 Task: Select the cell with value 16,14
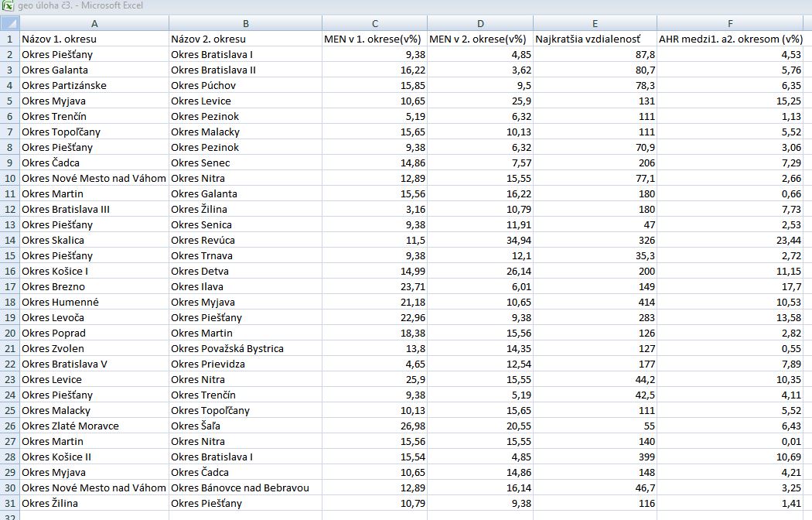point(480,488)
